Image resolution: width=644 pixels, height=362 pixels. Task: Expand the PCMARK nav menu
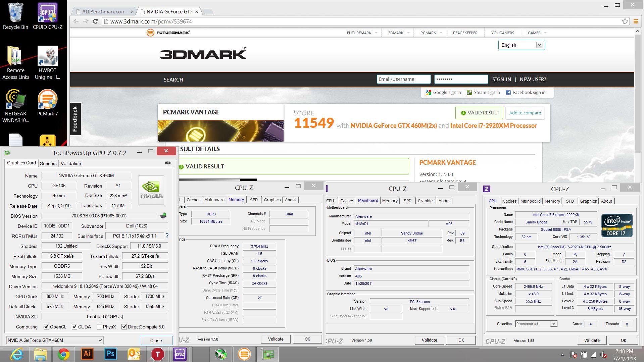pyautogui.click(x=431, y=33)
